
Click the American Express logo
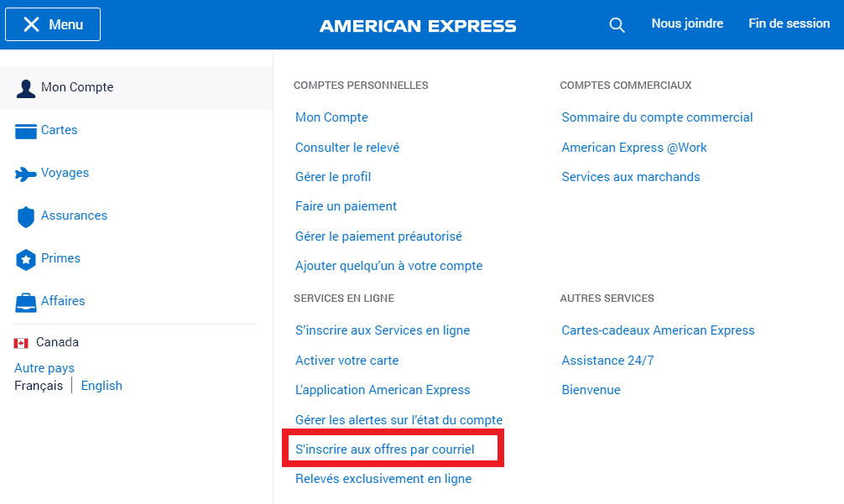coord(417,26)
